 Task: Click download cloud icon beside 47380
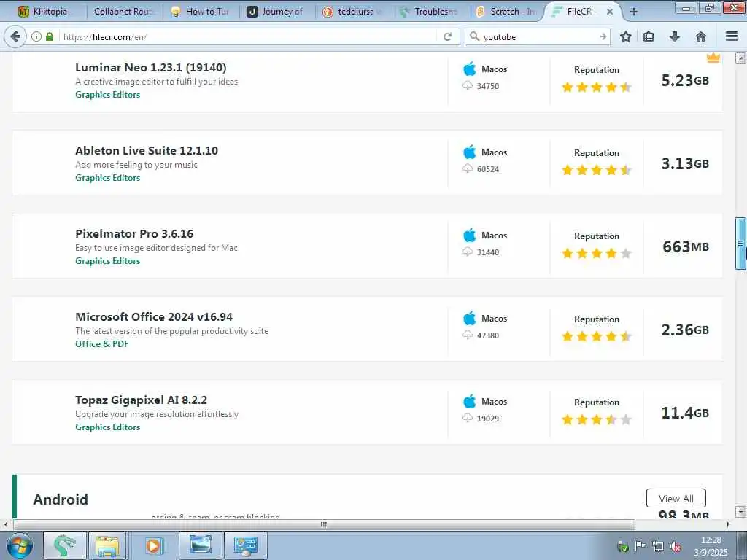coord(468,335)
